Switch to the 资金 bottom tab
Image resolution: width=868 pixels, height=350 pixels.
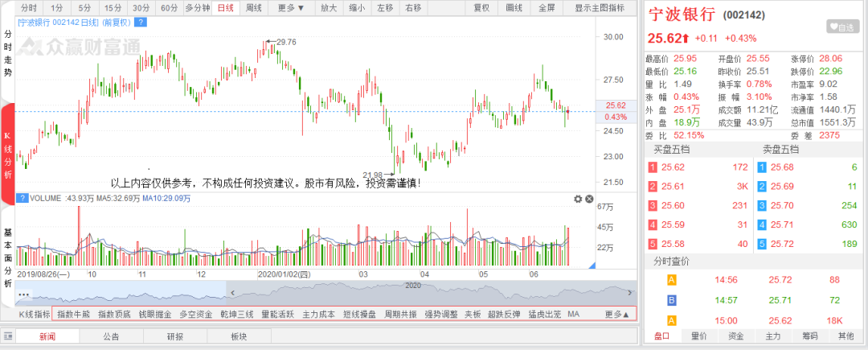click(x=735, y=336)
